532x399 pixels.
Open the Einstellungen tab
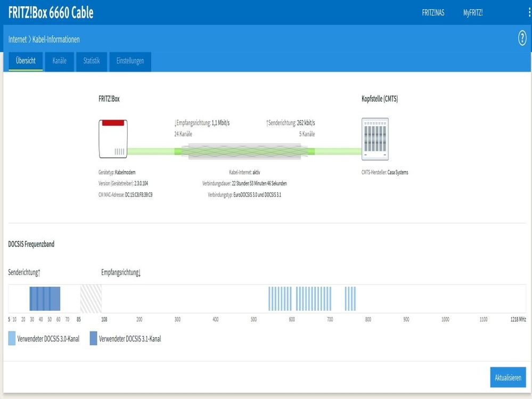point(130,61)
